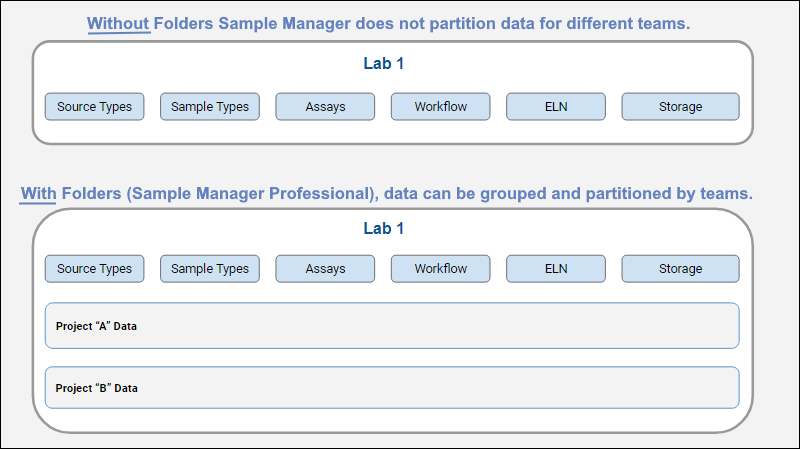Choose Workflow in the Without Folders lab
Viewport: 800px width, 449px height.
click(441, 107)
